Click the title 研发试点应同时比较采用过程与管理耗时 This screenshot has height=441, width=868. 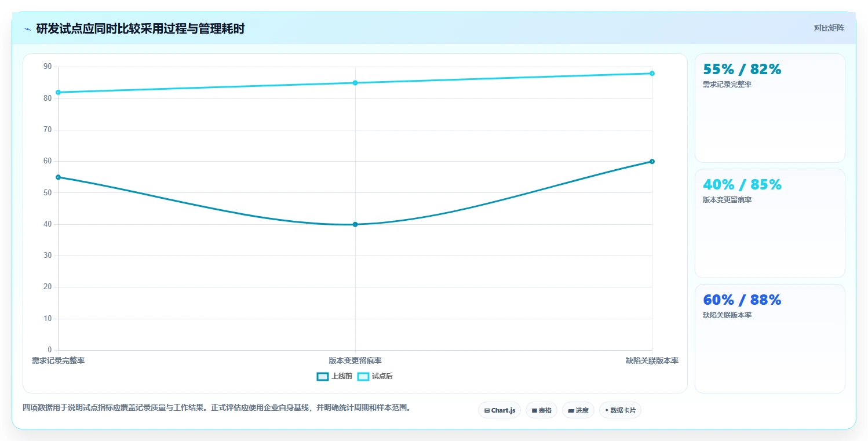point(140,29)
